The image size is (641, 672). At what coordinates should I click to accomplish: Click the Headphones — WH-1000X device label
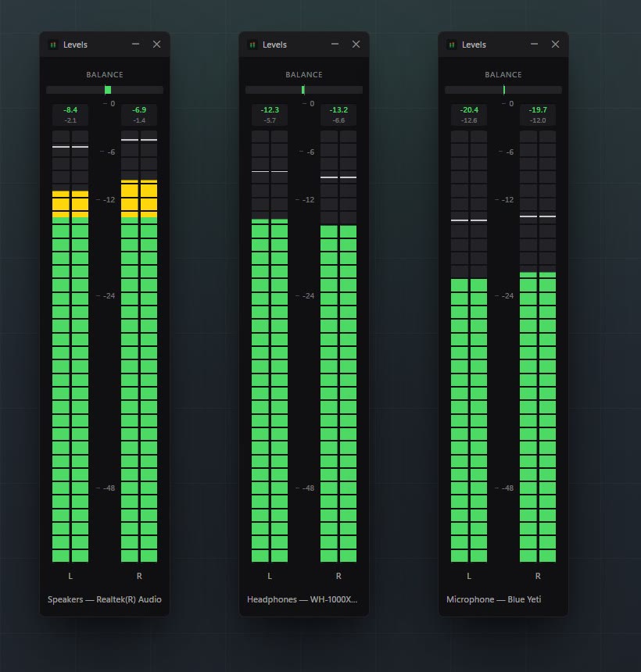[303, 599]
